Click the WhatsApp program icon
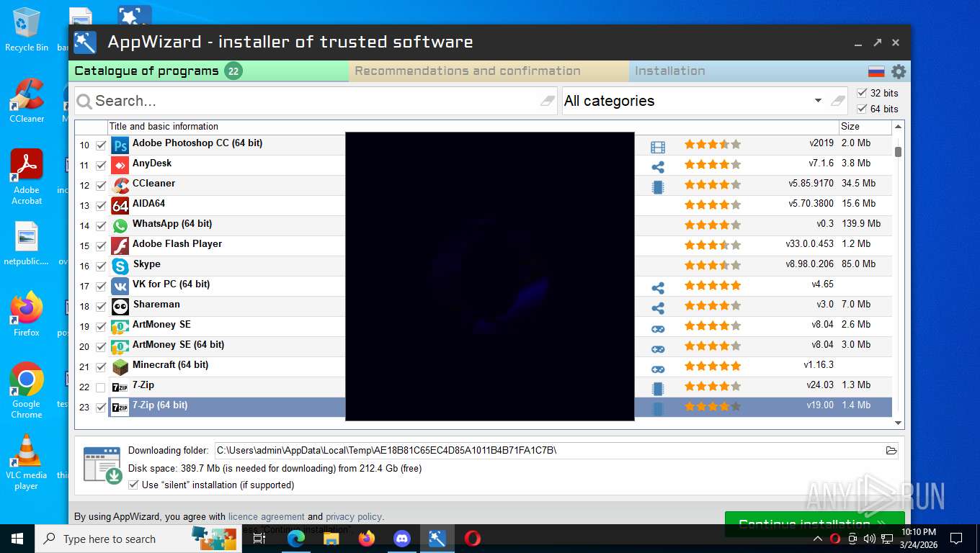This screenshot has width=980, height=553. pyautogui.click(x=120, y=226)
